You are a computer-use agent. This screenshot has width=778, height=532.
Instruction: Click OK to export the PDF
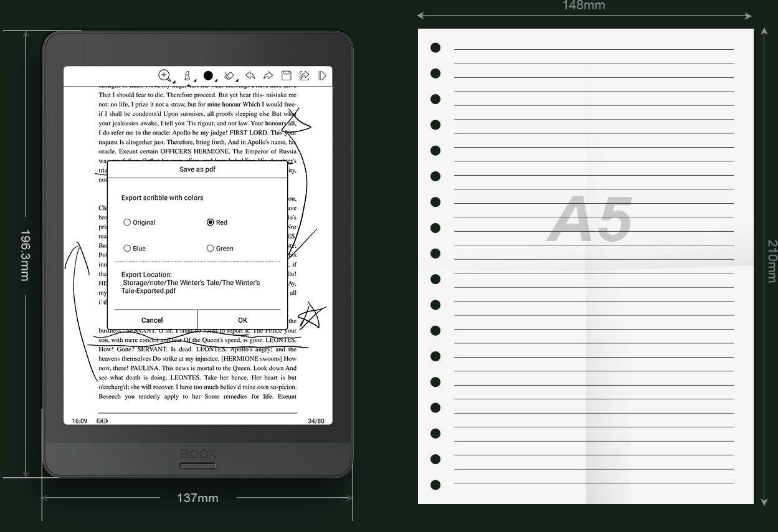(242, 320)
